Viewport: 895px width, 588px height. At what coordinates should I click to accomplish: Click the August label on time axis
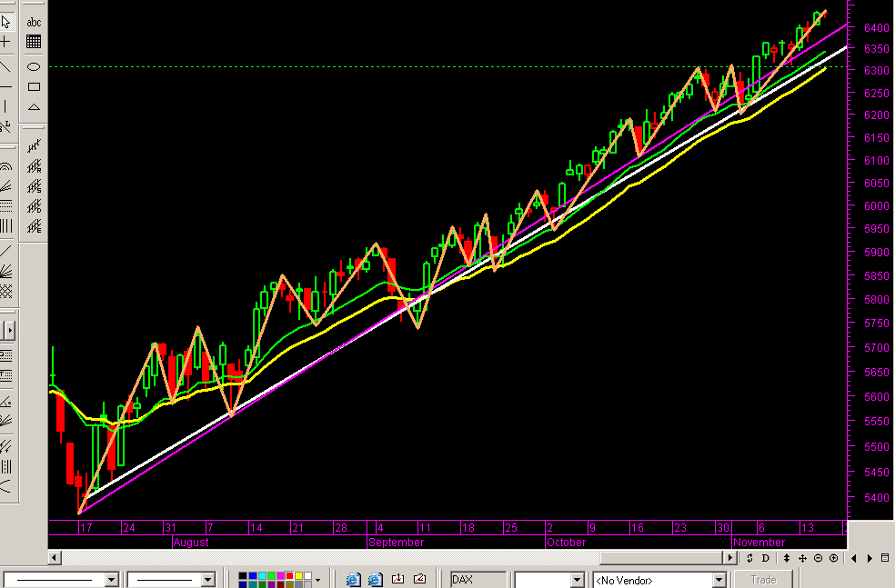[x=191, y=542]
